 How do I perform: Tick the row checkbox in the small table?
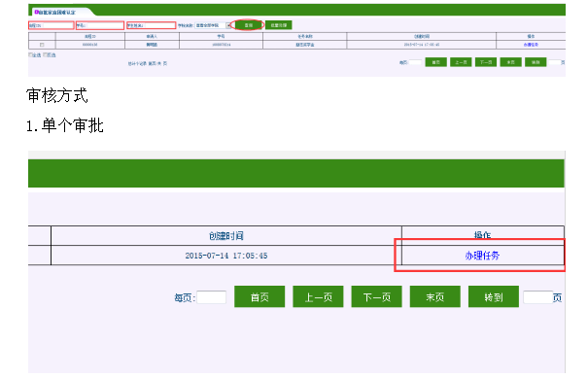(x=42, y=45)
